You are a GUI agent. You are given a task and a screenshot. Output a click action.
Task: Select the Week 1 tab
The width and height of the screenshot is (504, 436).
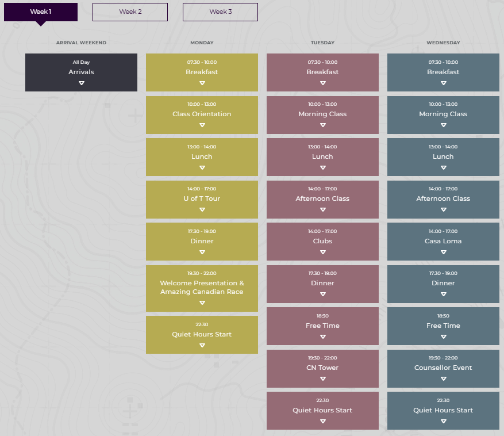point(40,12)
